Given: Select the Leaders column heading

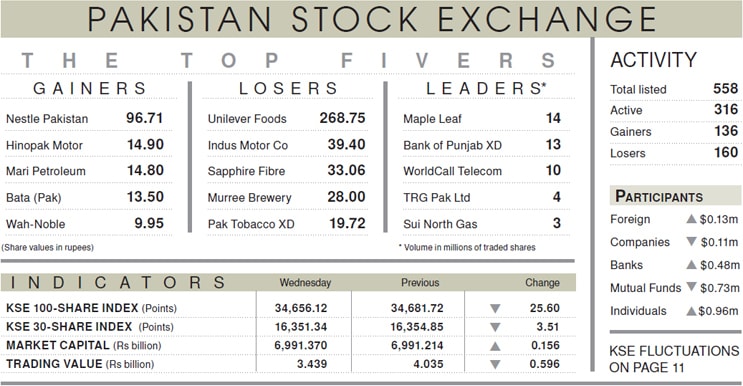Looking at the screenshot, I should point(486,89).
